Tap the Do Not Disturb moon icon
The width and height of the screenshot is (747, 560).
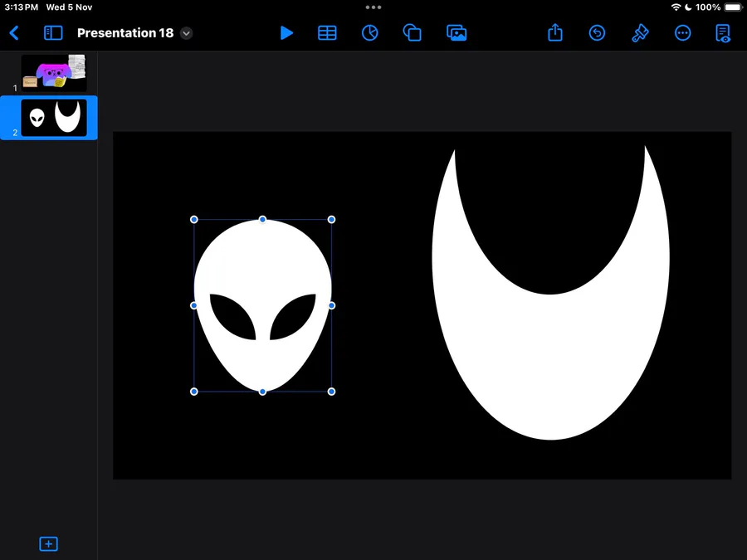point(688,7)
